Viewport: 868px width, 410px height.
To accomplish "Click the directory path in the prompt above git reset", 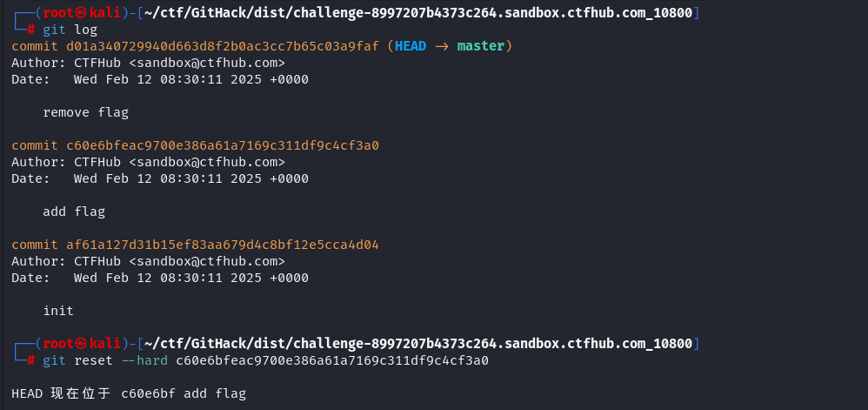I will coord(419,343).
